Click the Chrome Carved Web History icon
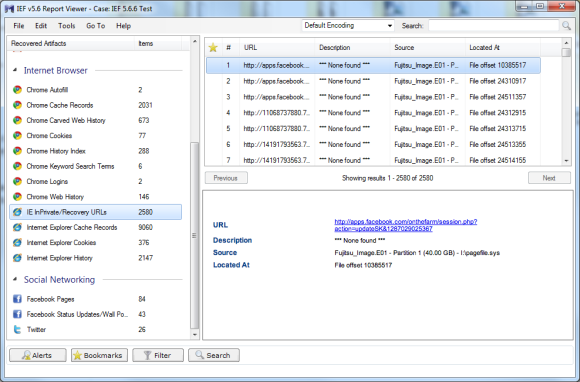580x382 pixels. coord(17,120)
